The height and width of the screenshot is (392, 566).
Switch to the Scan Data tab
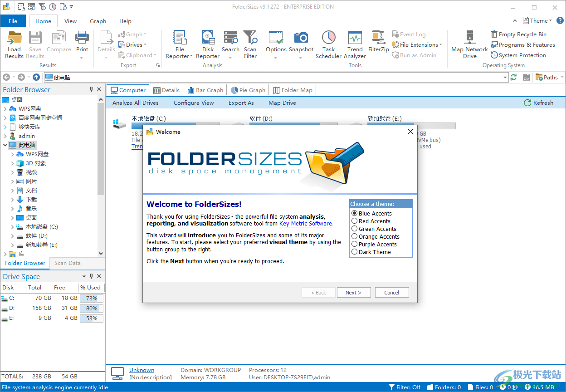67,263
